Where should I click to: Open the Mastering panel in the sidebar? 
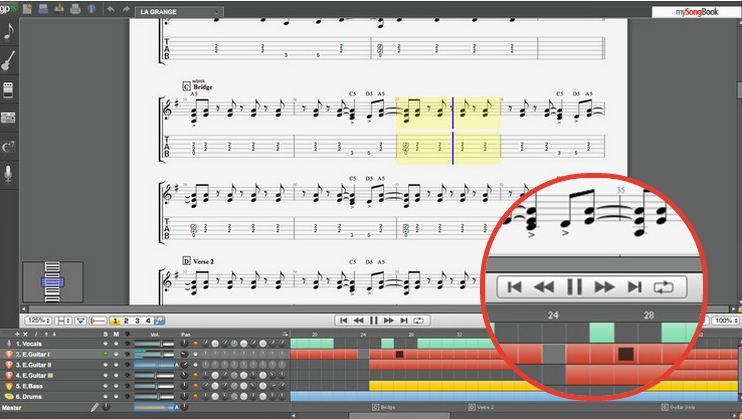(x=9, y=117)
